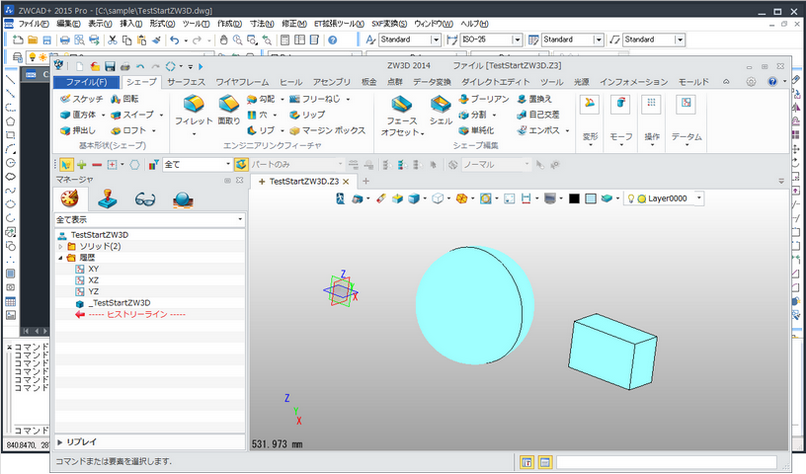The image size is (806, 474).
Task: Select the 自己交差 tool
Action: coord(538,115)
